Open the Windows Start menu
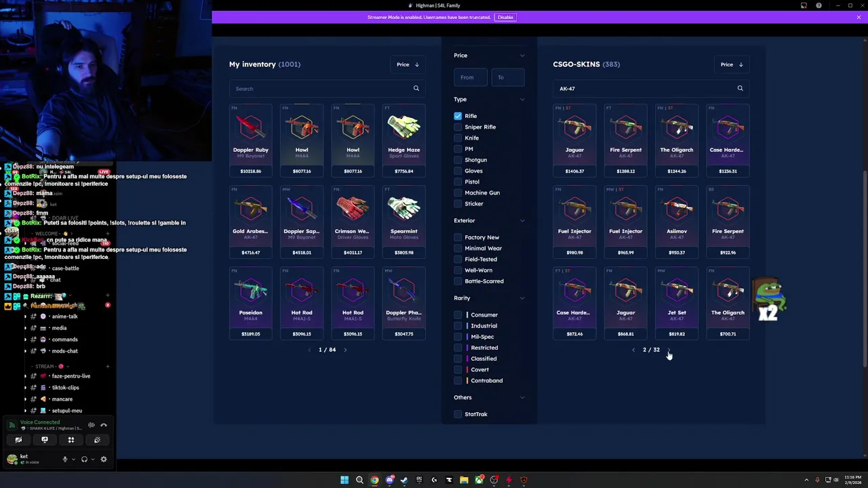 pos(344,480)
